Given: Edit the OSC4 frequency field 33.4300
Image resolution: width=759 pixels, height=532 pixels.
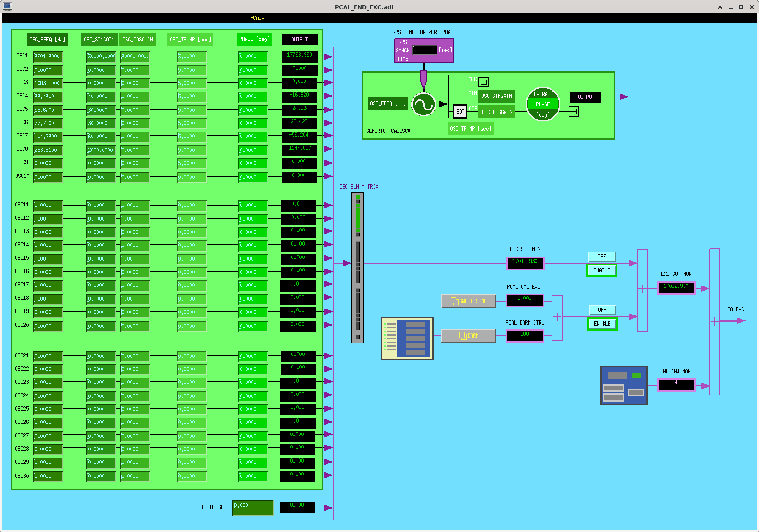Looking at the screenshot, I should pos(48,97).
